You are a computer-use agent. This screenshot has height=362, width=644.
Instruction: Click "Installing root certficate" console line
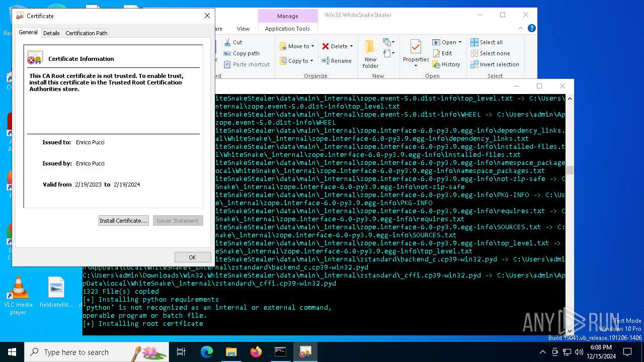point(143,323)
